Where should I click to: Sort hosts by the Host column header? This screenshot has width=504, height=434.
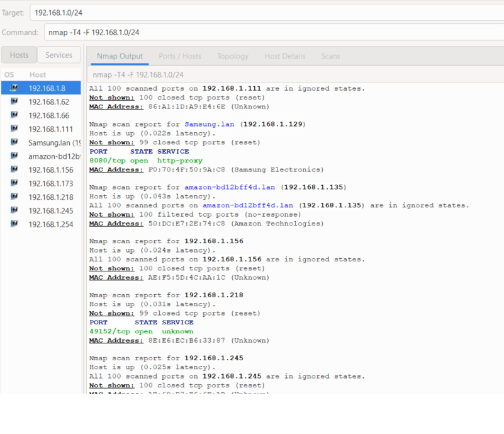(53, 74)
